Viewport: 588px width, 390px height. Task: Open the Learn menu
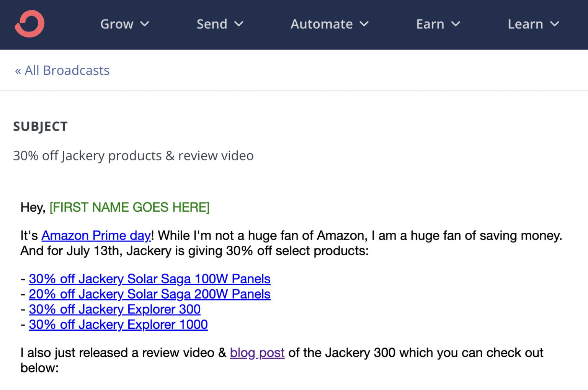point(525,24)
